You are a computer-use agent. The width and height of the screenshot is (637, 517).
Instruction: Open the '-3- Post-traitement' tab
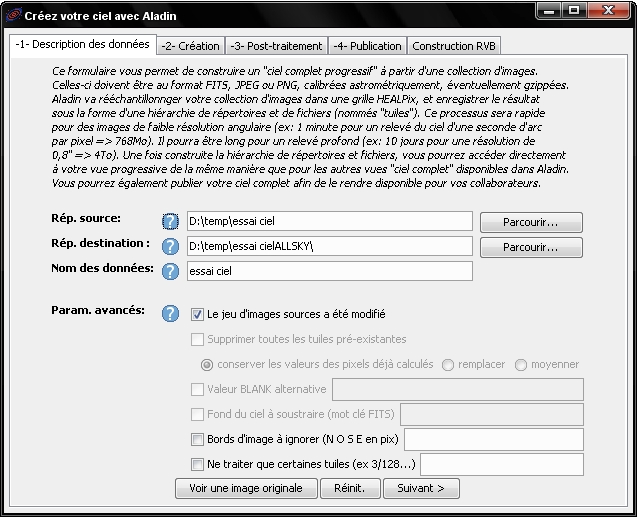coord(276,46)
